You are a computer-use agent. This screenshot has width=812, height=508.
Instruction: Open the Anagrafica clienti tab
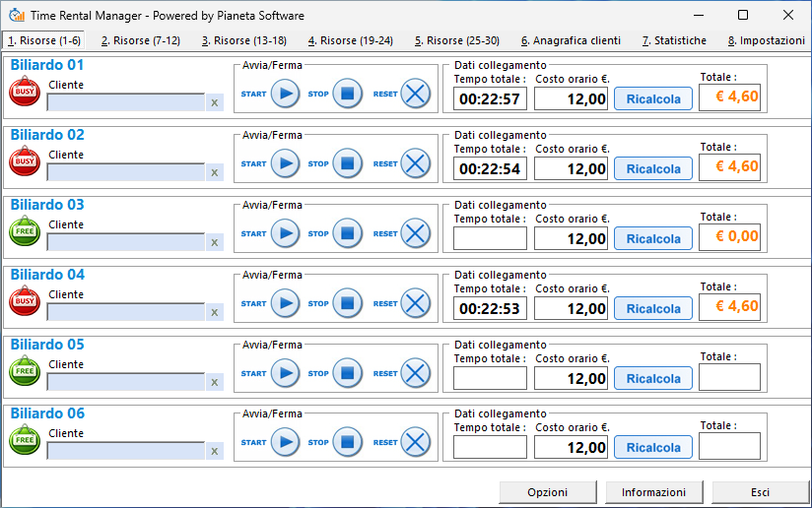click(x=571, y=40)
